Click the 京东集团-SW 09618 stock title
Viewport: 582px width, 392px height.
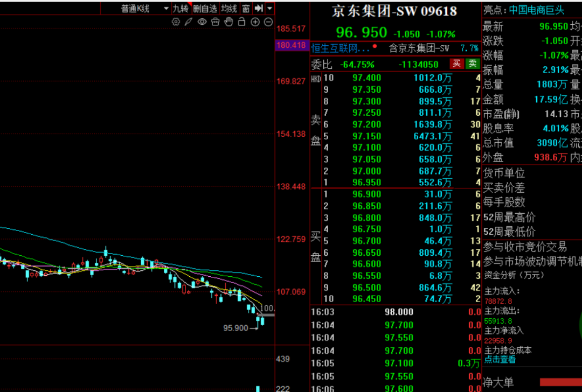coord(394,11)
